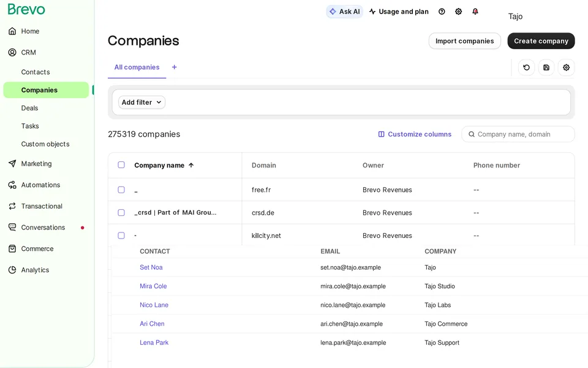The image size is (588, 368).
Task: Open the Mira Cole contact link
Action: pyautogui.click(x=153, y=286)
